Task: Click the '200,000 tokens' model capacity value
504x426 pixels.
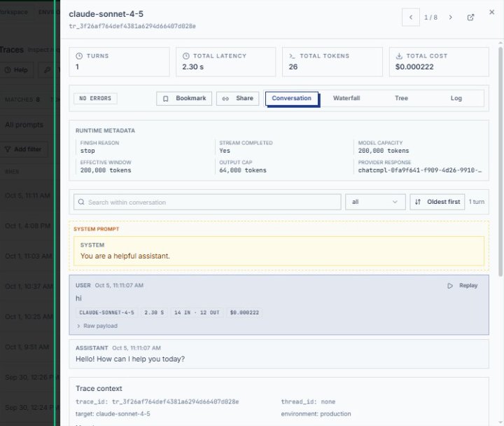Action: coord(384,151)
